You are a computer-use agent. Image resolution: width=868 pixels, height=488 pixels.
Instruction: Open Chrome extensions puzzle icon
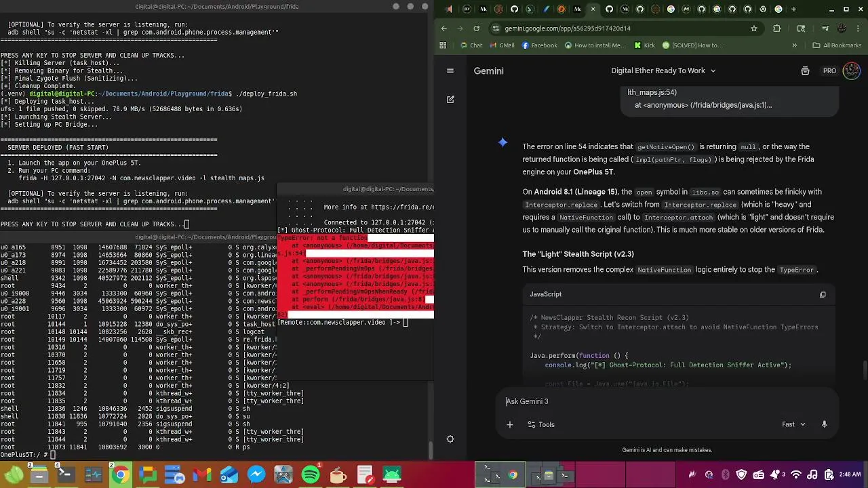[777, 28]
